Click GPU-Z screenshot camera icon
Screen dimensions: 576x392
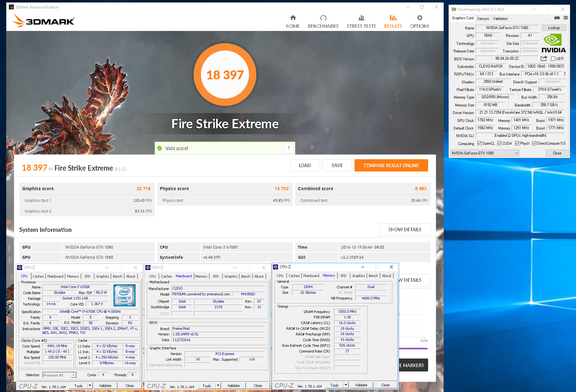tap(557, 18)
